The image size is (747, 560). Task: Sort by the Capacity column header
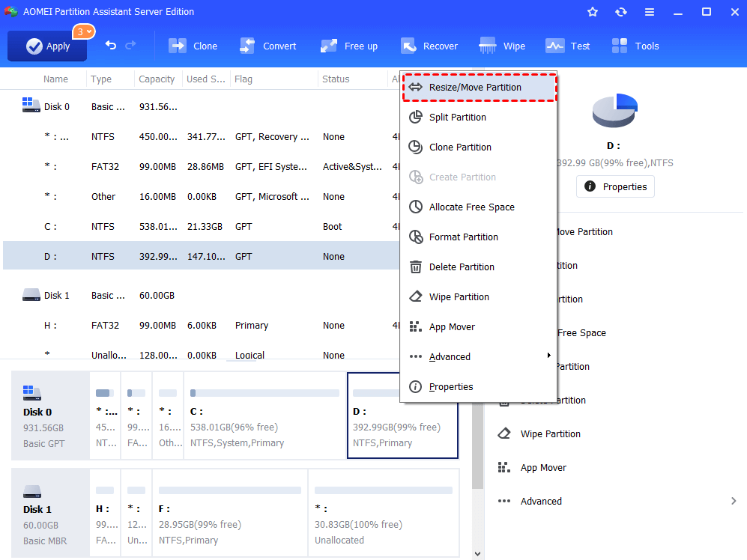pyautogui.click(x=157, y=79)
